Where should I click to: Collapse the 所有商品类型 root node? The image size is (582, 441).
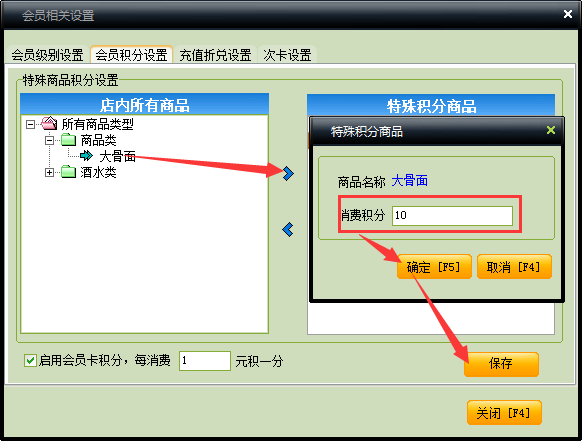pyautogui.click(x=30, y=124)
